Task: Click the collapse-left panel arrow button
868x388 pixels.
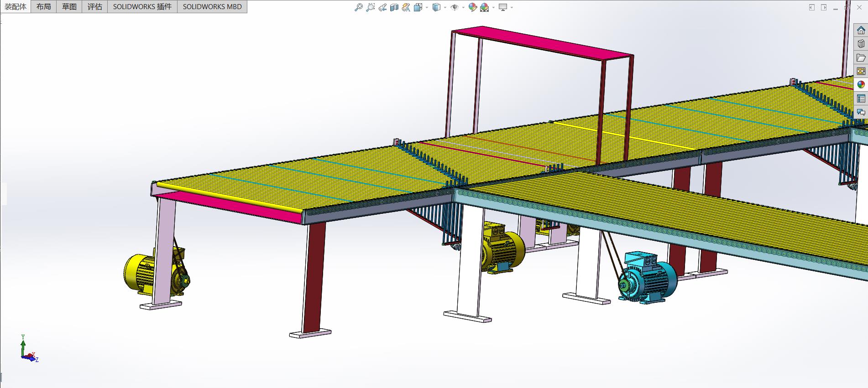Action: [x=811, y=7]
